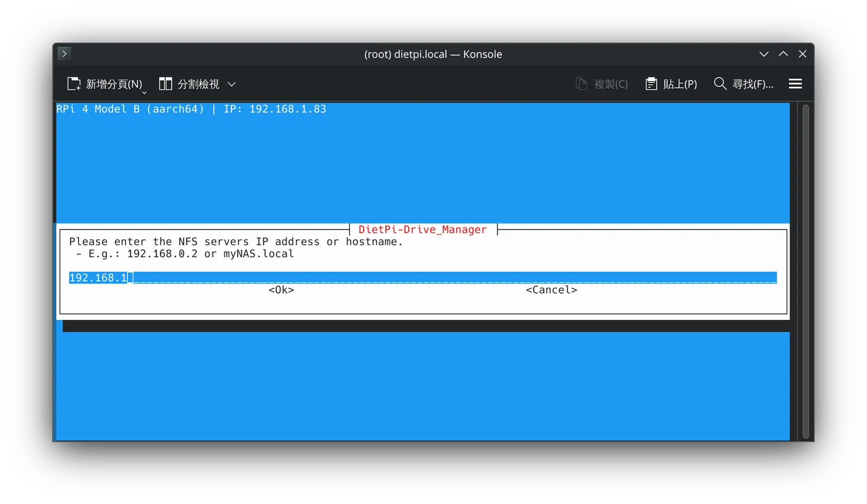The image size is (867, 504).
Task: Focus the NFS server IP input field
Action: (x=423, y=278)
